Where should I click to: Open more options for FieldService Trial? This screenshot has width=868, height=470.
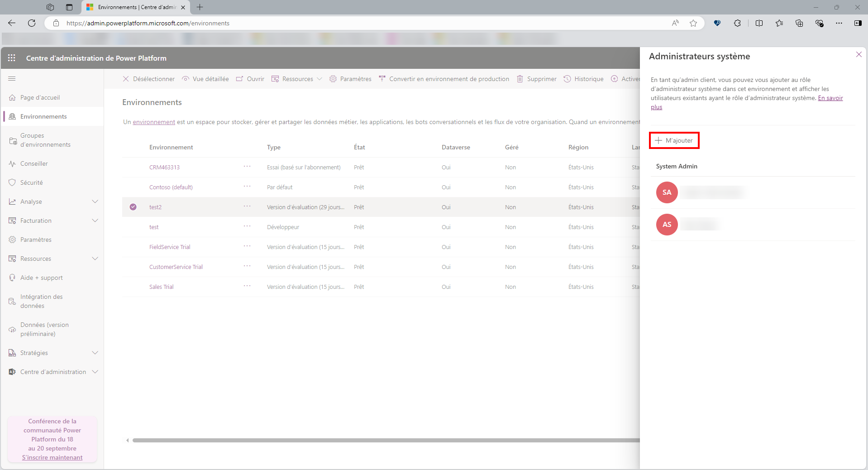point(247,246)
